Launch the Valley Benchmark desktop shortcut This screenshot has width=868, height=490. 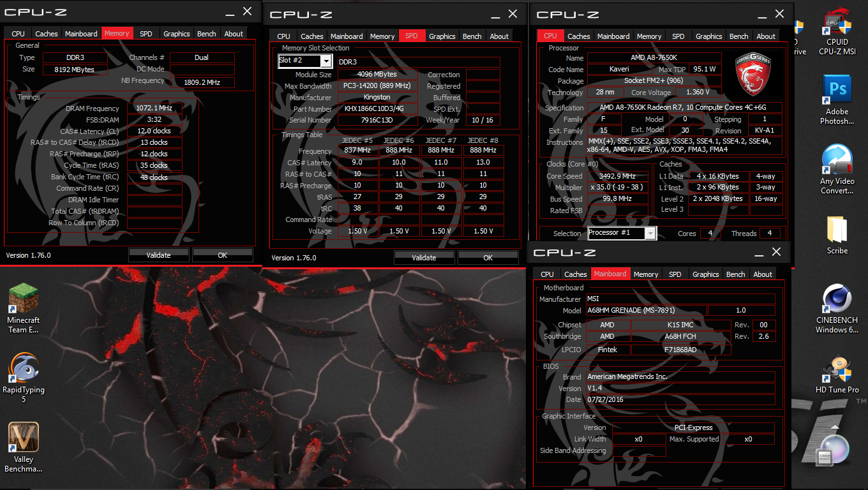tap(24, 447)
